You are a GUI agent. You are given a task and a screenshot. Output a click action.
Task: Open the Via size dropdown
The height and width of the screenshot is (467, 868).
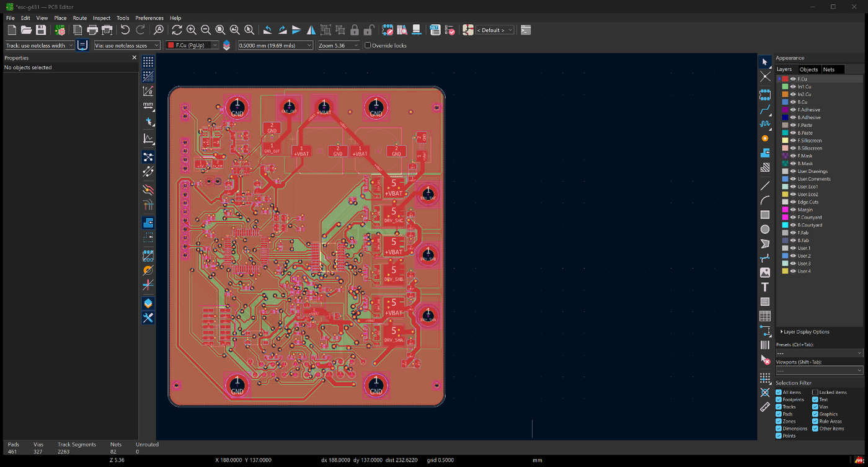coord(126,45)
